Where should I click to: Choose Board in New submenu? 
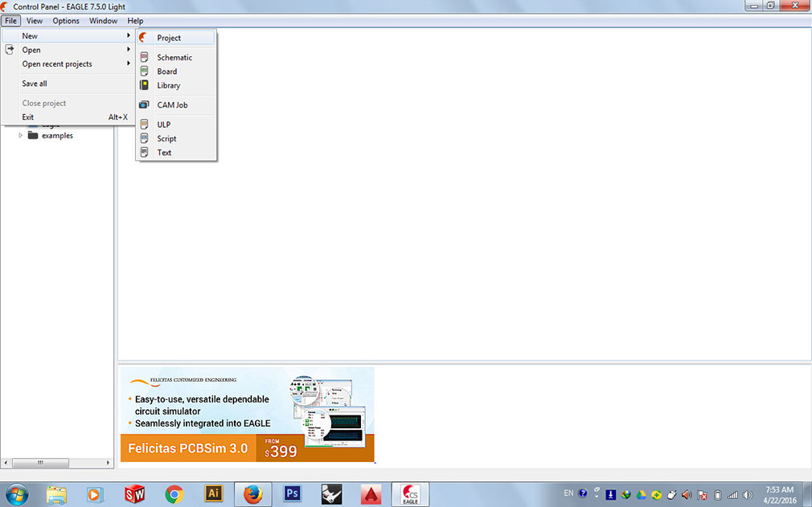[175, 72]
